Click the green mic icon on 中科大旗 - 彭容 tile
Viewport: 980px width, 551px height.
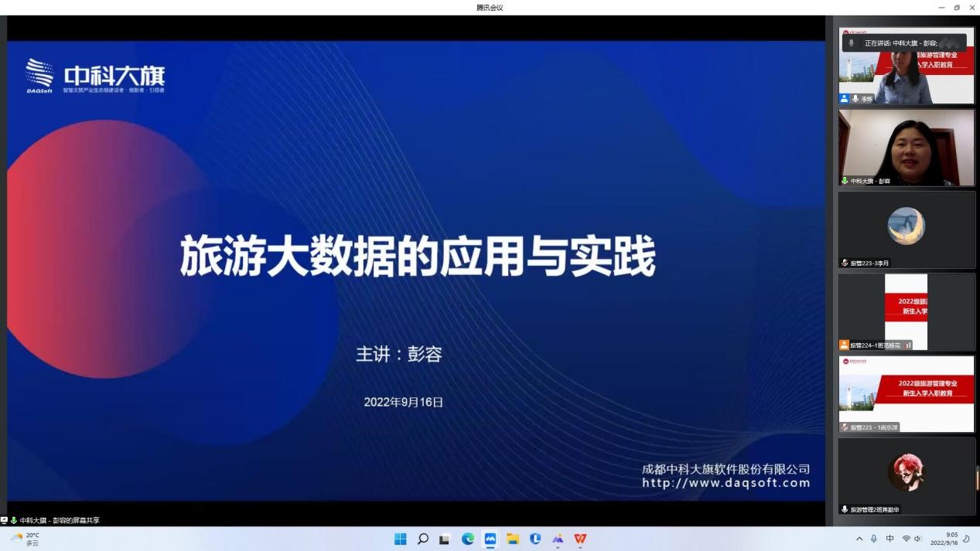pos(845,181)
